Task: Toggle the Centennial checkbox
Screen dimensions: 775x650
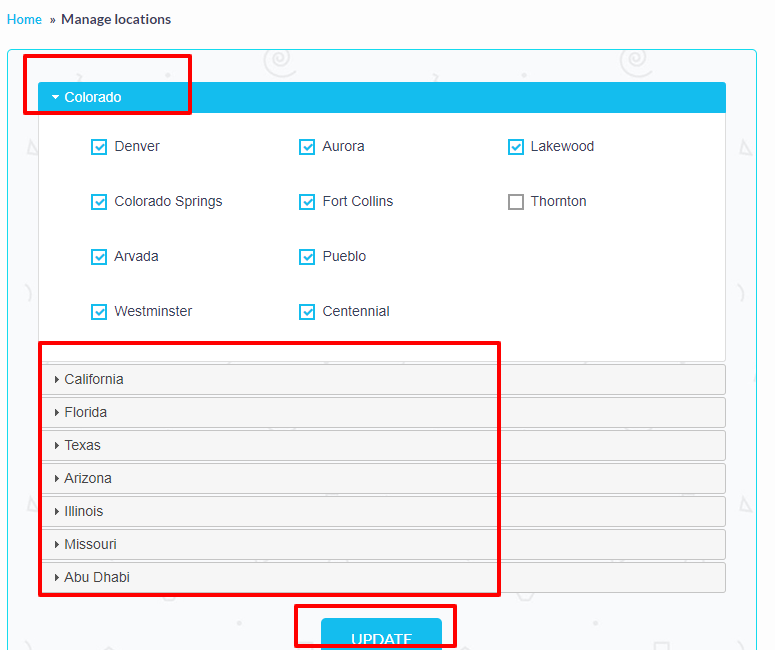Action: click(307, 312)
